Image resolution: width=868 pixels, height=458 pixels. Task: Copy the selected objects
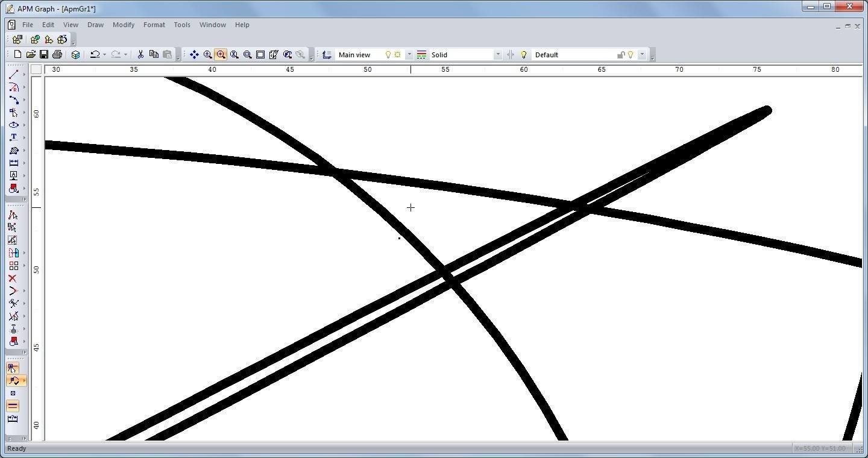(154, 54)
